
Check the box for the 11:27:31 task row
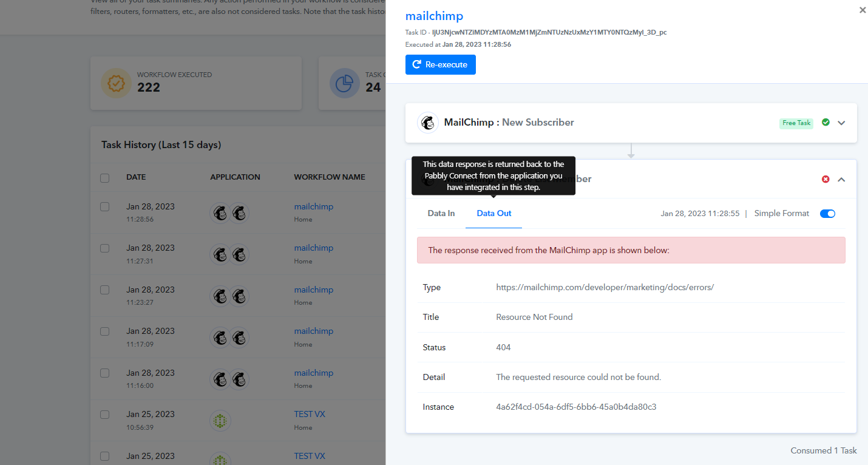(x=105, y=248)
